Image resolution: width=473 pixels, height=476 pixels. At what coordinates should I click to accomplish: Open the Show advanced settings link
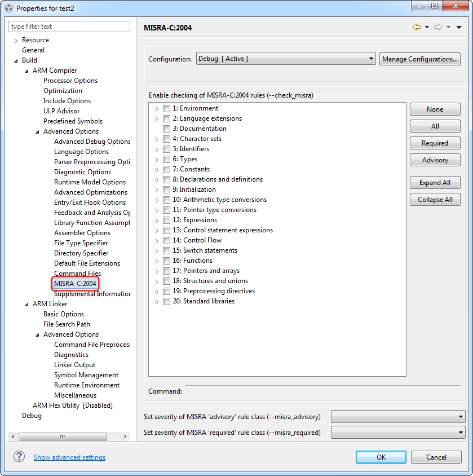(x=69, y=457)
